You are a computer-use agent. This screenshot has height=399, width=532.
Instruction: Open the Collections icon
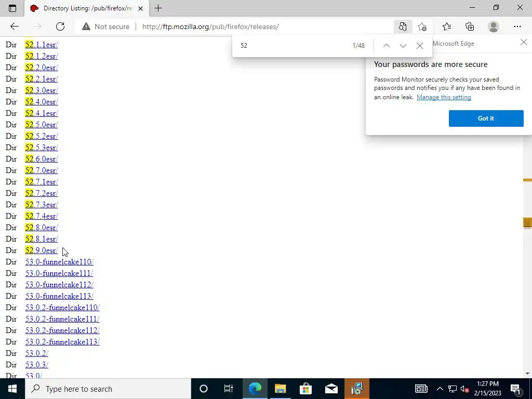coord(470,26)
